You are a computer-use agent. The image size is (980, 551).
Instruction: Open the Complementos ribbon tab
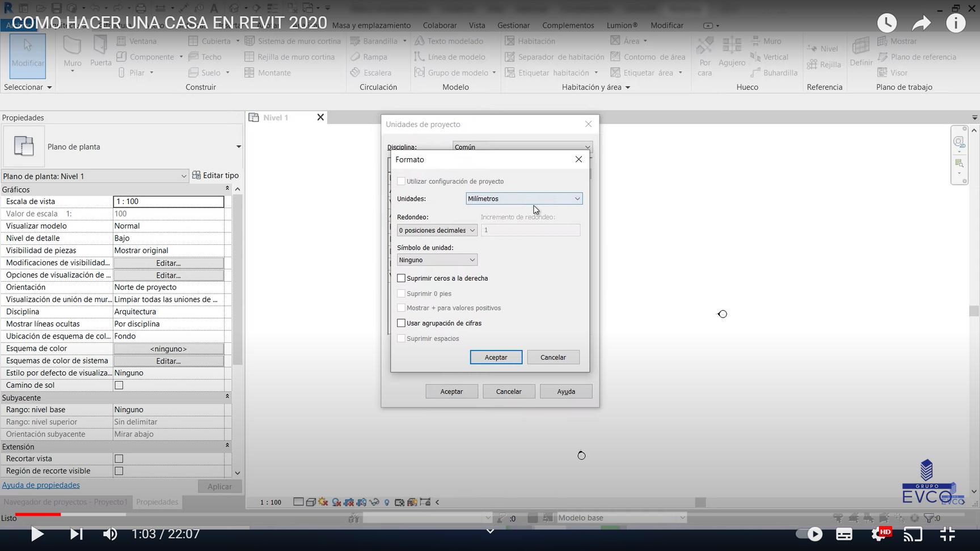[x=568, y=26]
